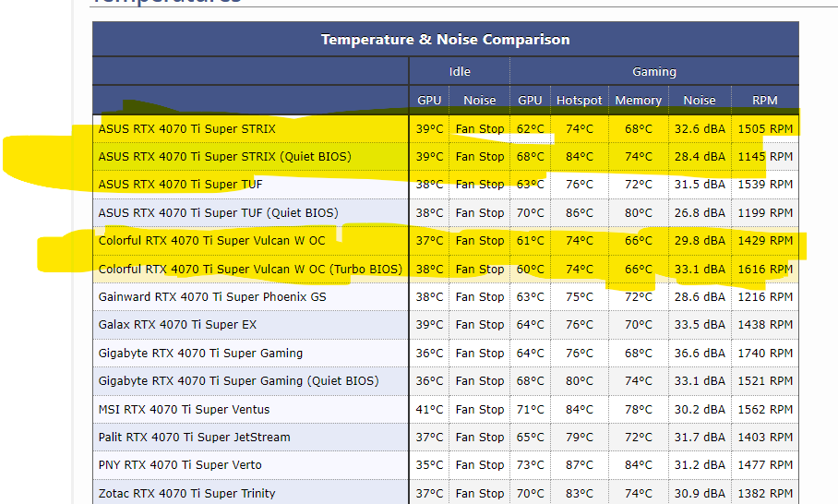Click the "1562 RPM" cell
This screenshot has height=504, width=838.
(x=765, y=410)
